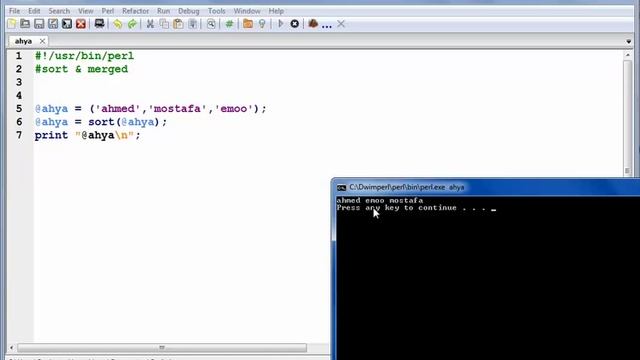
Task: Click the string 'emoo' on line 5
Action: coord(234,109)
